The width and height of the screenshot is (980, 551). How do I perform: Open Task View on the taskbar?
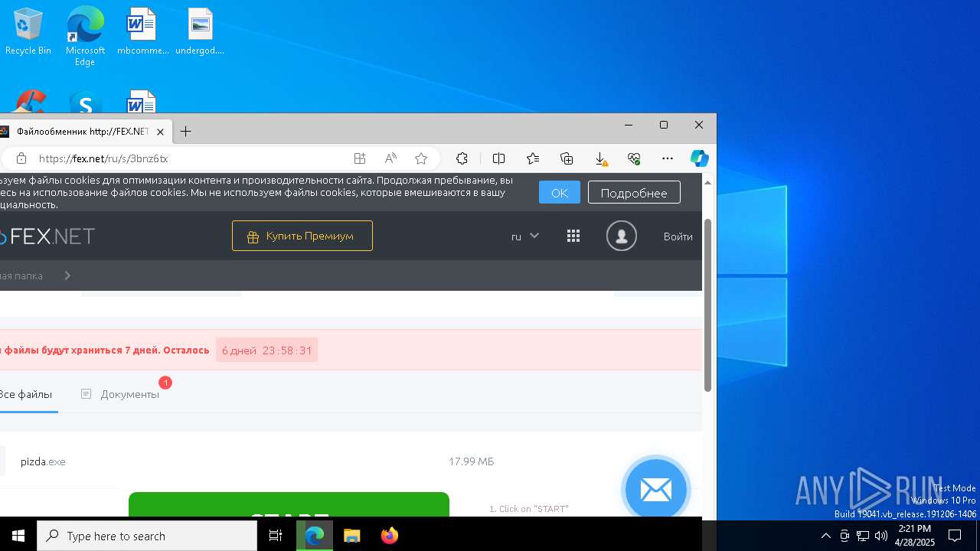click(276, 536)
